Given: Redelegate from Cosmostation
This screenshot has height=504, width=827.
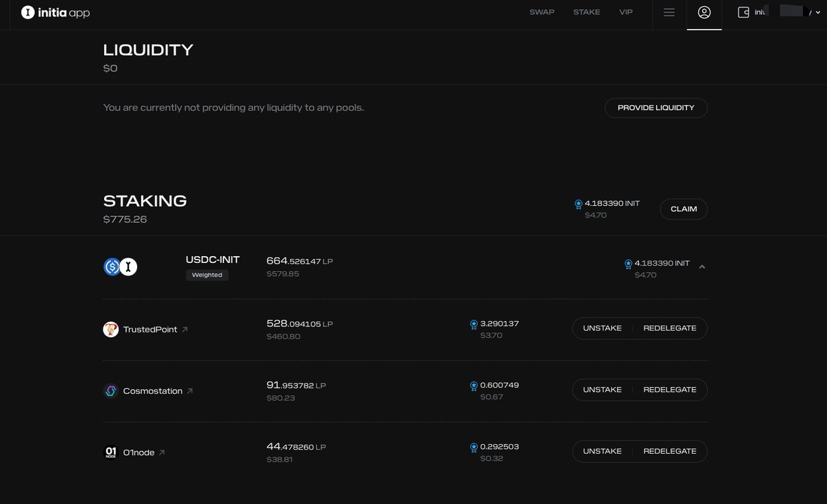Looking at the screenshot, I should 670,390.
